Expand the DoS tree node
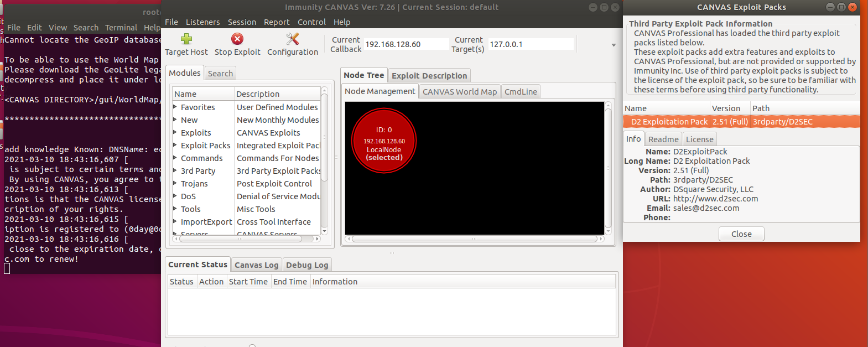The height and width of the screenshot is (347, 868). 175,196
